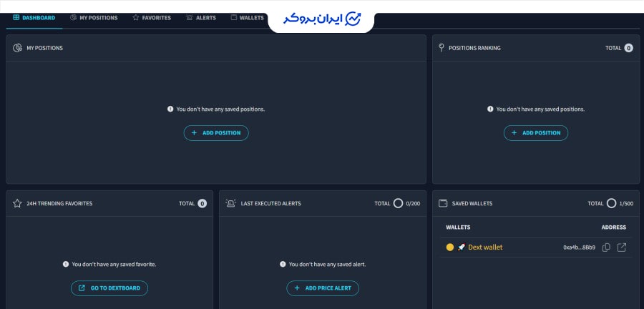This screenshot has width=644, height=309.
Task: Click the Go To Dextboard button
Action: pyautogui.click(x=109, y=288)
